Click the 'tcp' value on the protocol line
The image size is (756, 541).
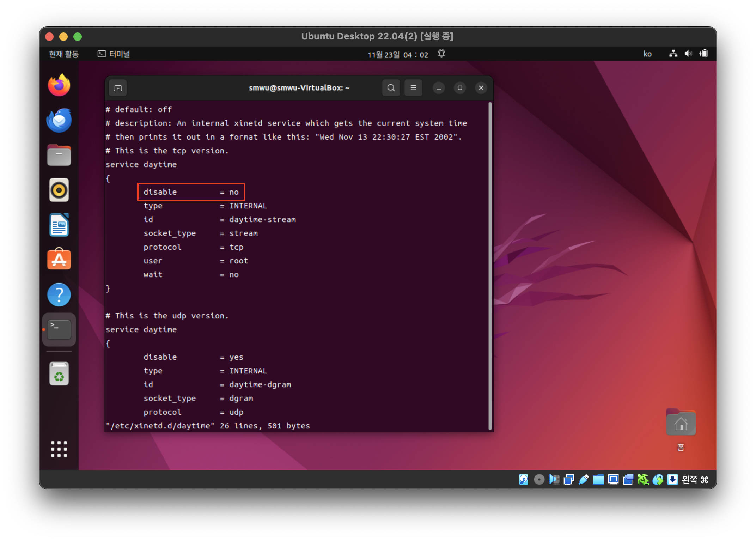tap(236, 247)
